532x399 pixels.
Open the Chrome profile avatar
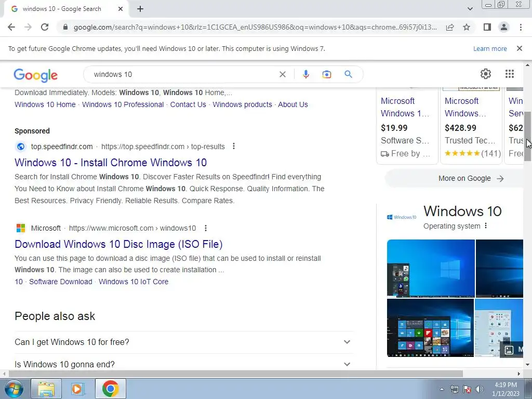point(504,27)
